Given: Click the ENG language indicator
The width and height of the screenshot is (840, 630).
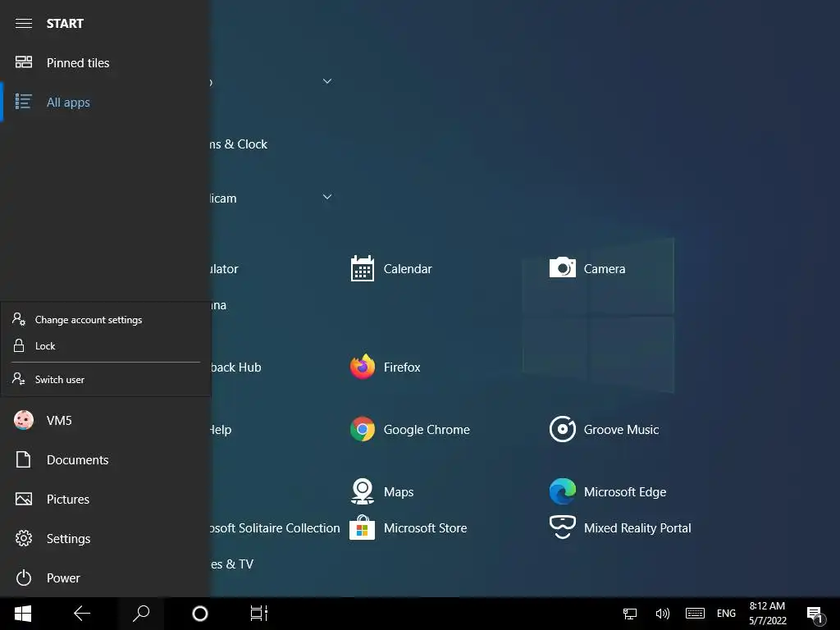Looking at the screenshot, I should pyautogui.click(x=726, y=614).
